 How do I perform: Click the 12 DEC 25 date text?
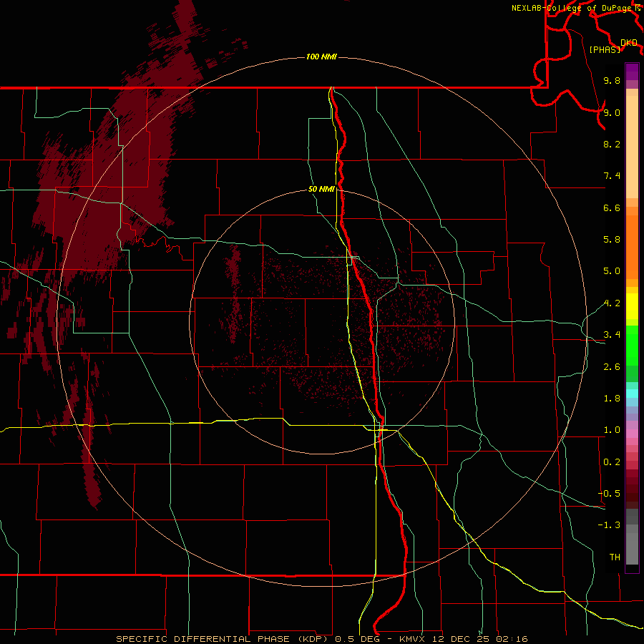pos(462,639)
